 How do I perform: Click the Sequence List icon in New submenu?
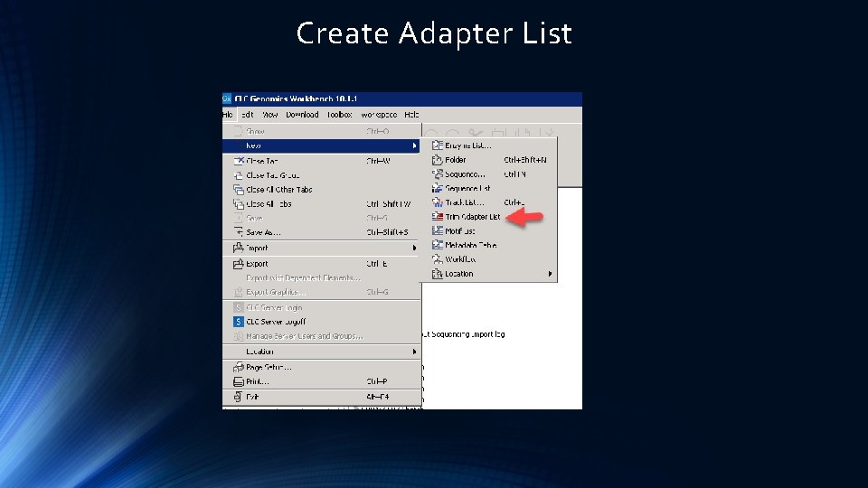[x=438, y=188]
